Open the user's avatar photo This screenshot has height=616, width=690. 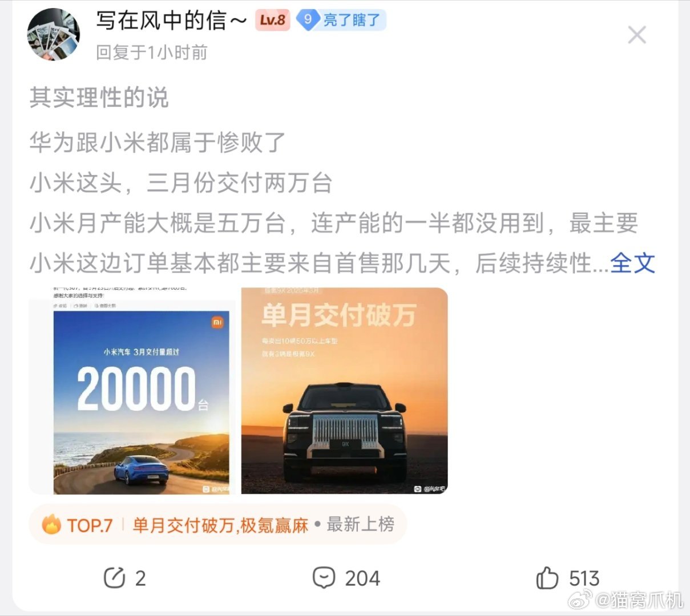(x=54, y=34)
